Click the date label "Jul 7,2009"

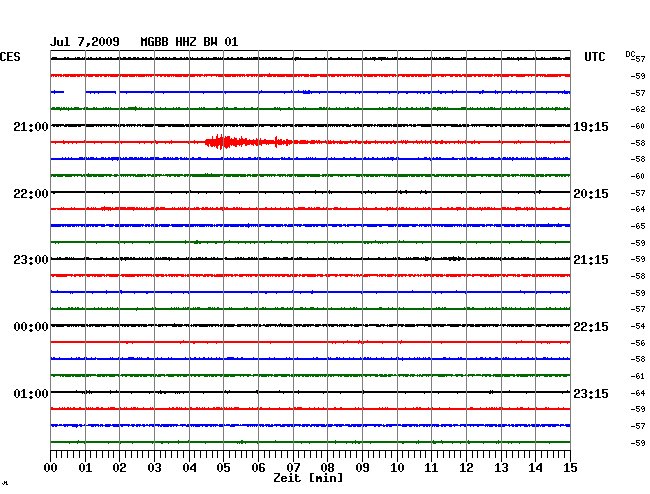coord(85,42)
